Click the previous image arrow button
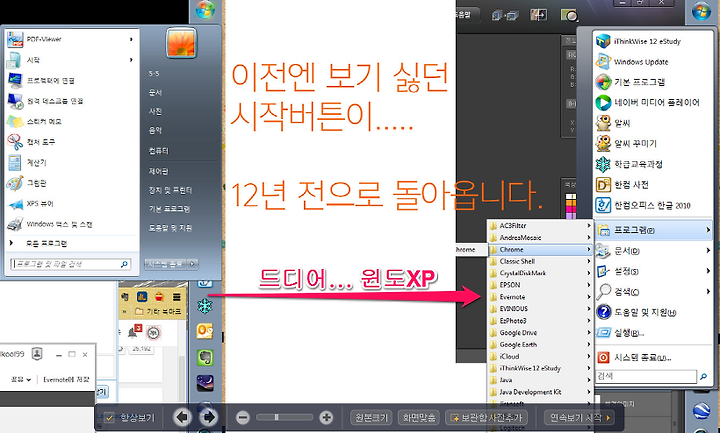720x433 pixels. click(x=182, y=417)
